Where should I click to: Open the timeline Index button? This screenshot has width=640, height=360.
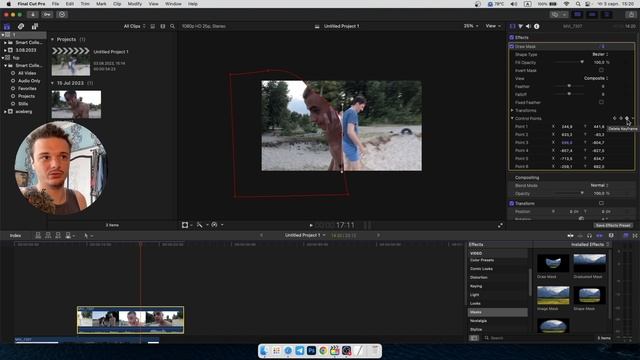tap(15, 236)
